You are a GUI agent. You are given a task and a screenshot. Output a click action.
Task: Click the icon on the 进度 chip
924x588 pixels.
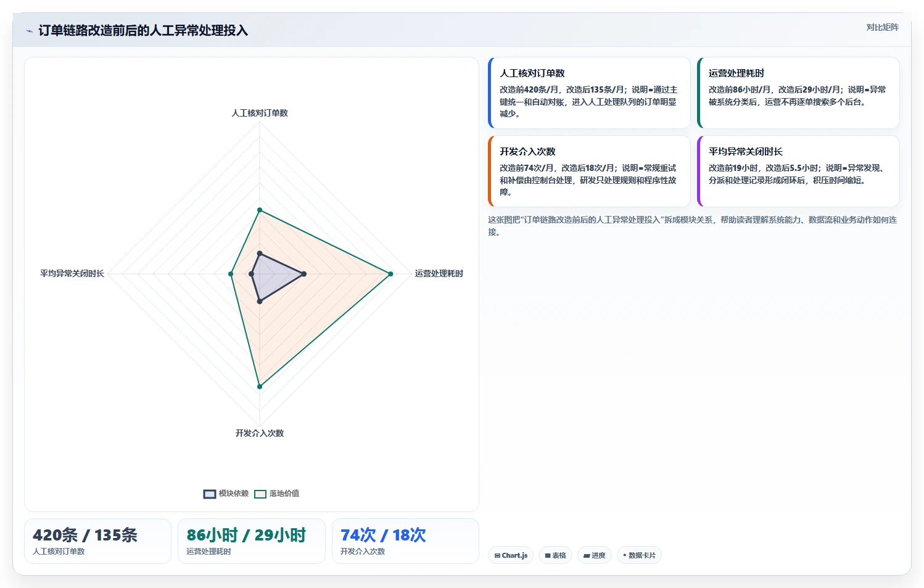(587, 556)
